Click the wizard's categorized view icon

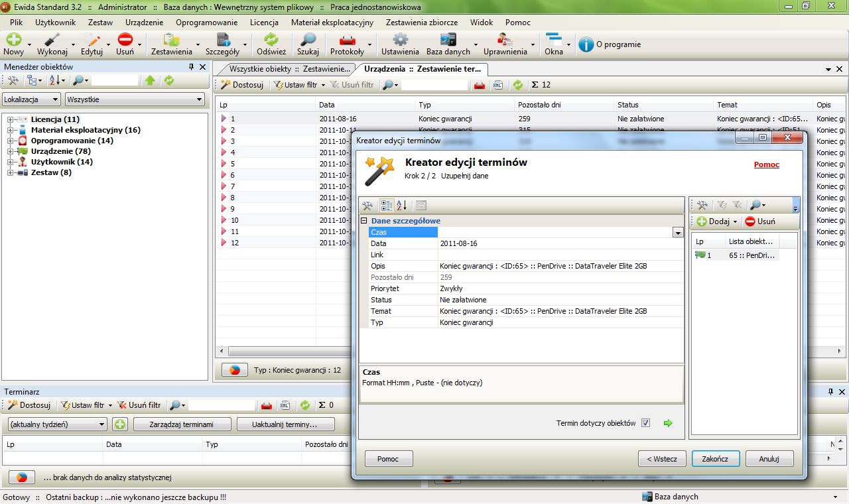pyautogui.click(x=387, y=206)
